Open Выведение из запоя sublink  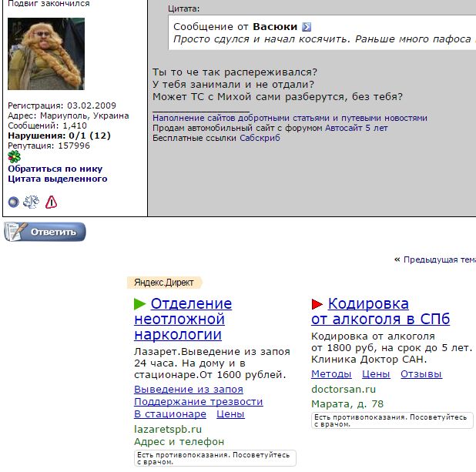189,389
